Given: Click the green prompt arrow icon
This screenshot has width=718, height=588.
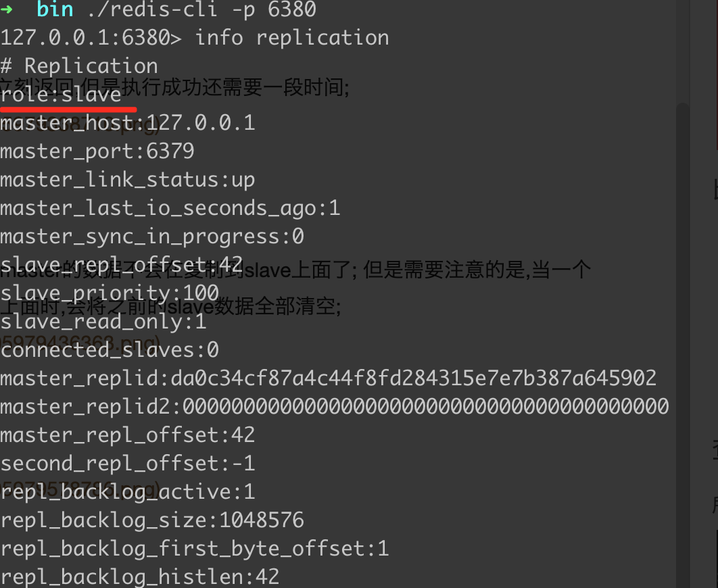Looking at the screenshot, I should point(6,9).
